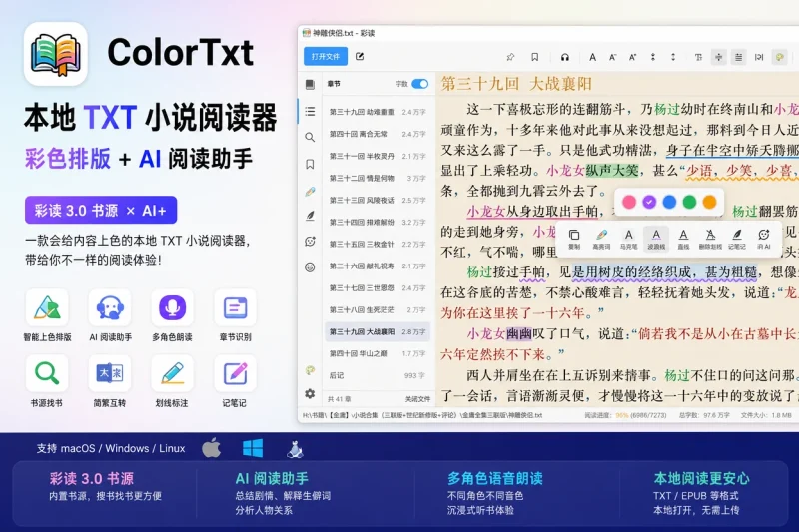Decrease font size with the A- icon
The image size is (799, 532).
[613, 57]
